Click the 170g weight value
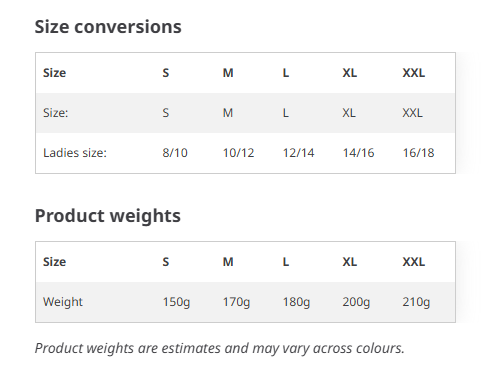The image size is (491, 373). click(236, 302)
